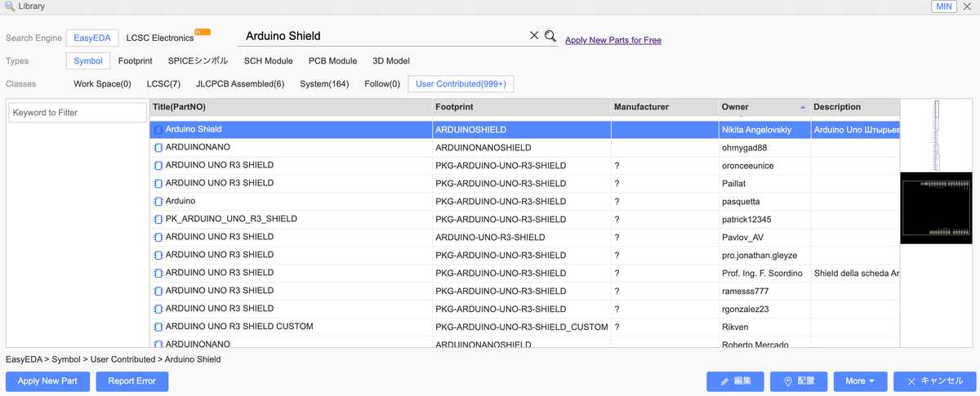Sort by the Manufacturer column header

665,107
